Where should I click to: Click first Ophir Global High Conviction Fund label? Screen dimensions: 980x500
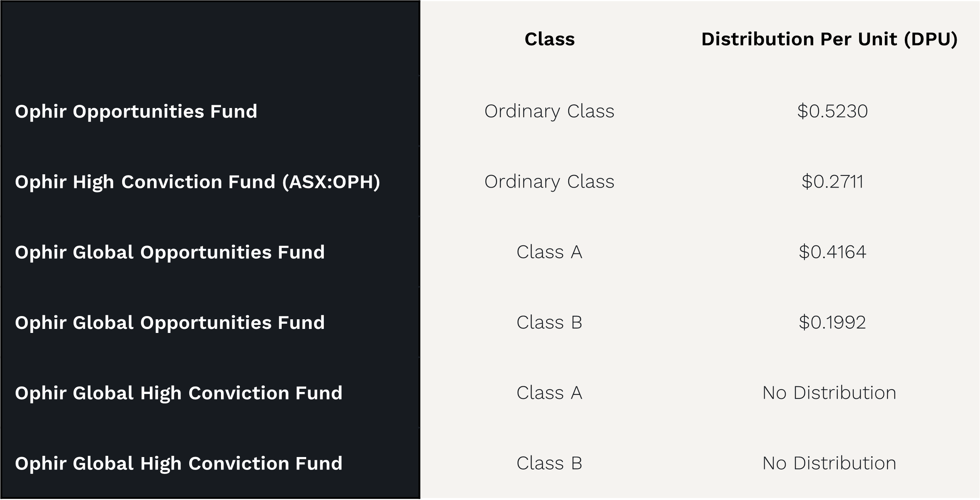tap(178, 394)
